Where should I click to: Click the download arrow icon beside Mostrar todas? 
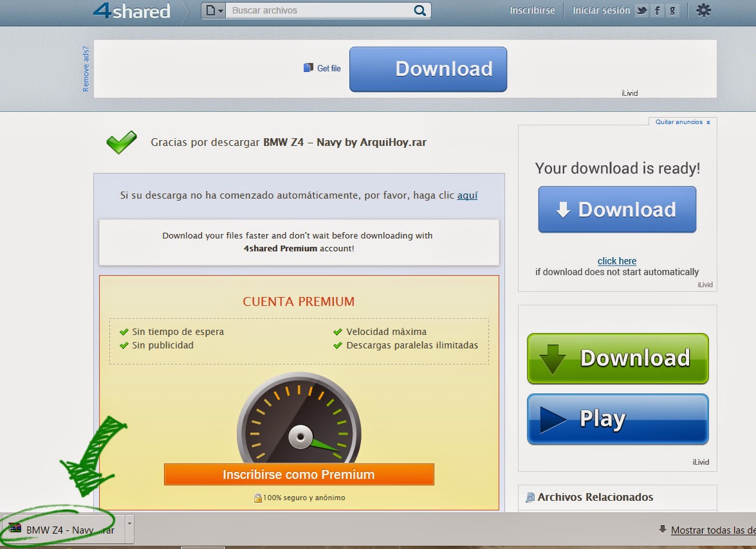pyautogui.click(x=663, y=529)
